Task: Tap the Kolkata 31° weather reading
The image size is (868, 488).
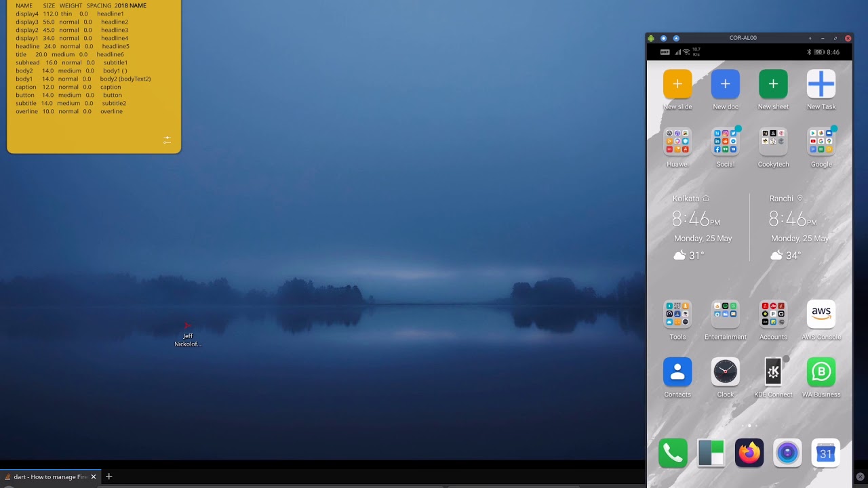Action: [689, 256]
